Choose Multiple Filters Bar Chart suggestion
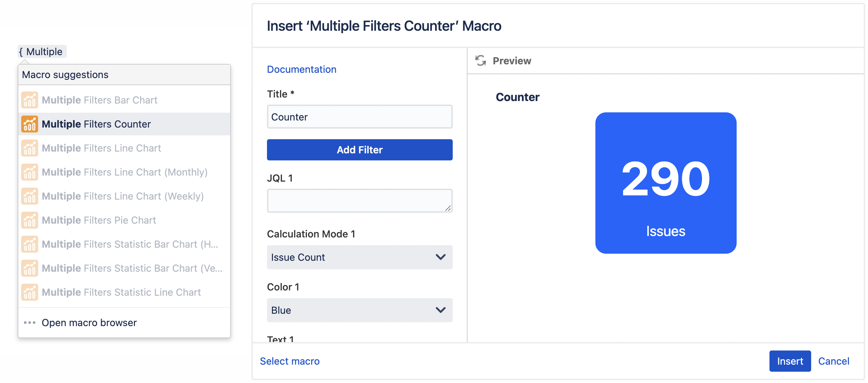 tap(100, 100)
